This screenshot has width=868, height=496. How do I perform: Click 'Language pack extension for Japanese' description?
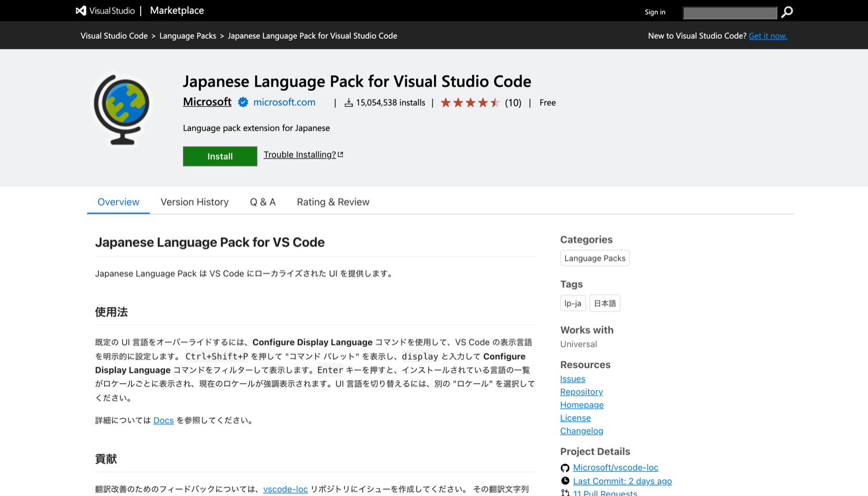click(256, 128)
